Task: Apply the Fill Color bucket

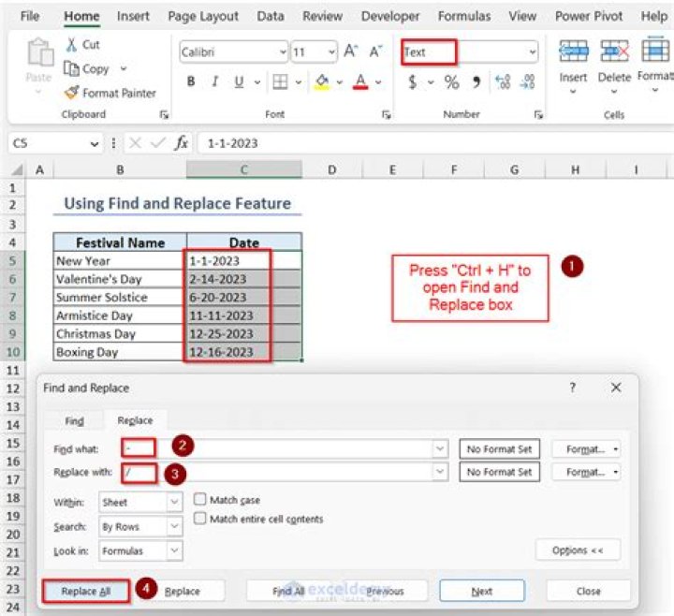Action: (322, 81)
